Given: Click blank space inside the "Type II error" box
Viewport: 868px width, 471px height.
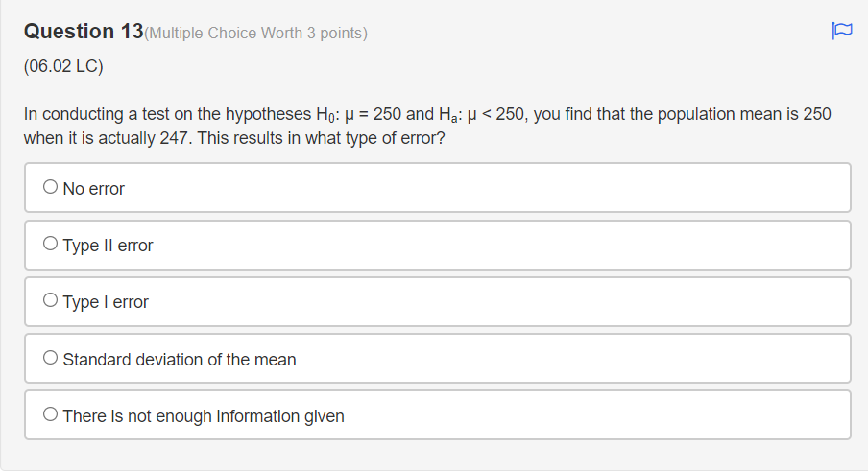Looking at the screenshot, I should click(498, 245).
